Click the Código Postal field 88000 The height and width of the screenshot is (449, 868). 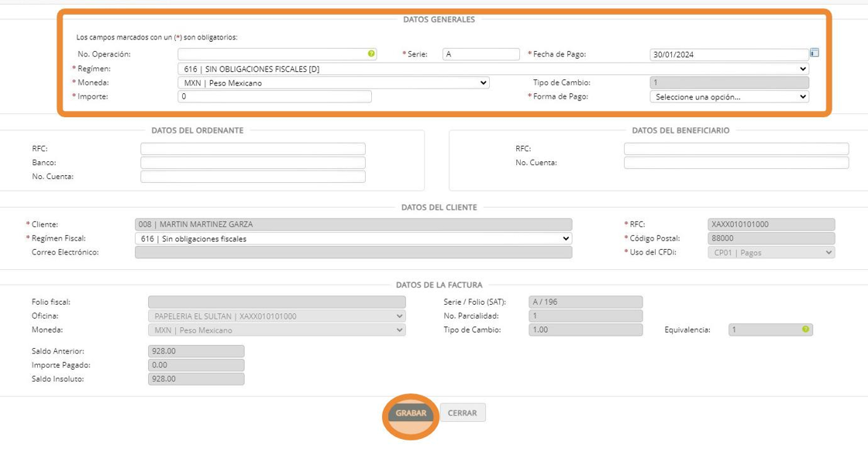pos(771,239)
